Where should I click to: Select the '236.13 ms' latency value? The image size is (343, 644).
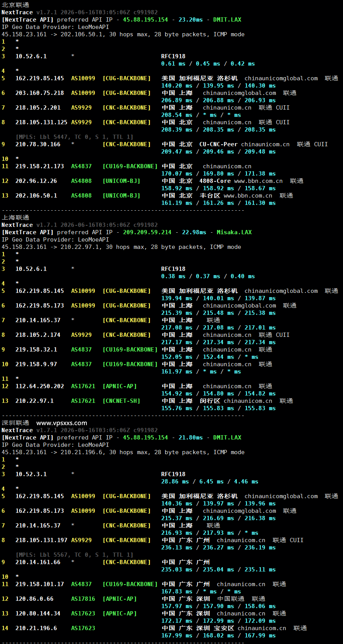click(x=177, y=548)
